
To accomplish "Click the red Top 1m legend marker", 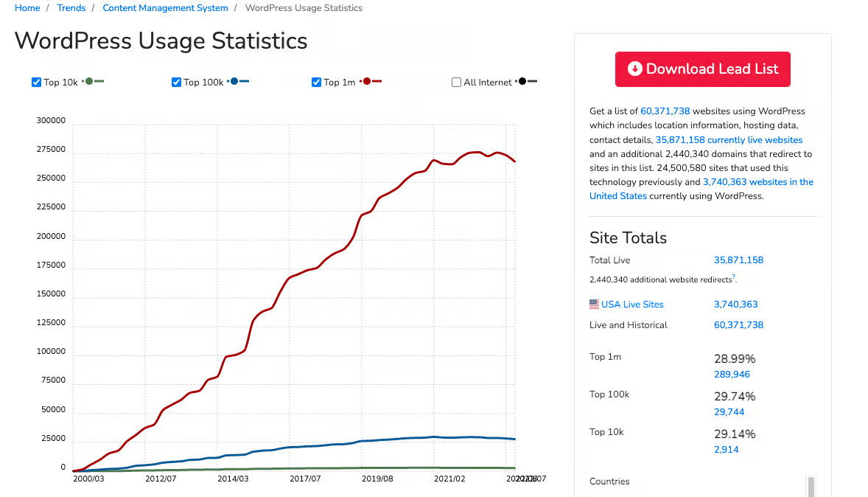I will [x=371, y=81].
